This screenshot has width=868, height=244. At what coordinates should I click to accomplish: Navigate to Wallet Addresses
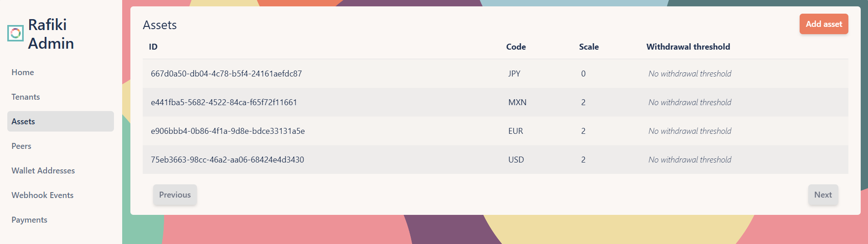(43, 171)
